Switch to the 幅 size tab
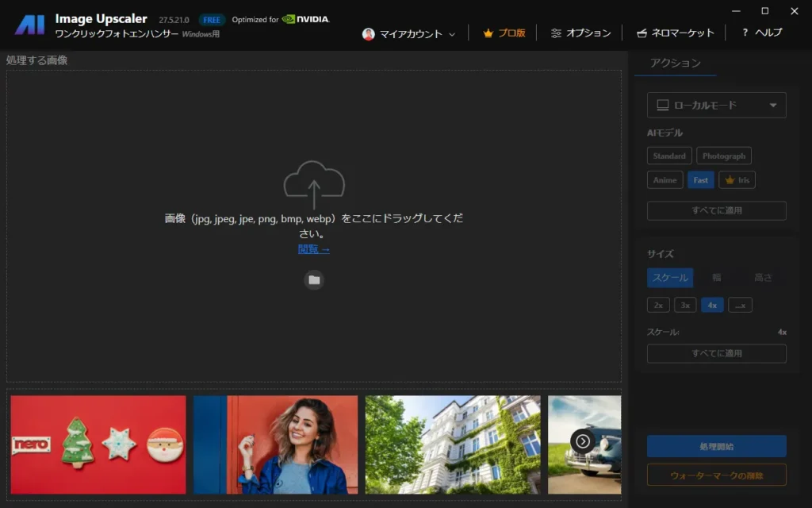The height and width of the screenshot is (508, 812). (716, 278)
